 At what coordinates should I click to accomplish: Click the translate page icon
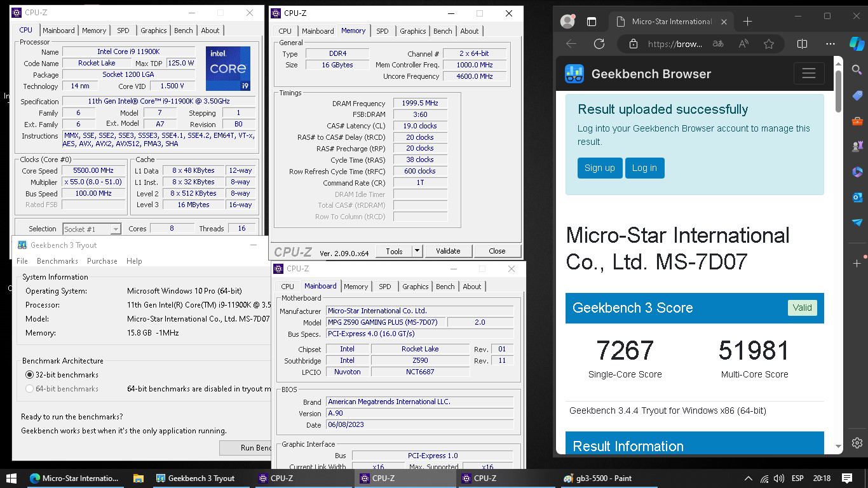(x=718, y=44)
